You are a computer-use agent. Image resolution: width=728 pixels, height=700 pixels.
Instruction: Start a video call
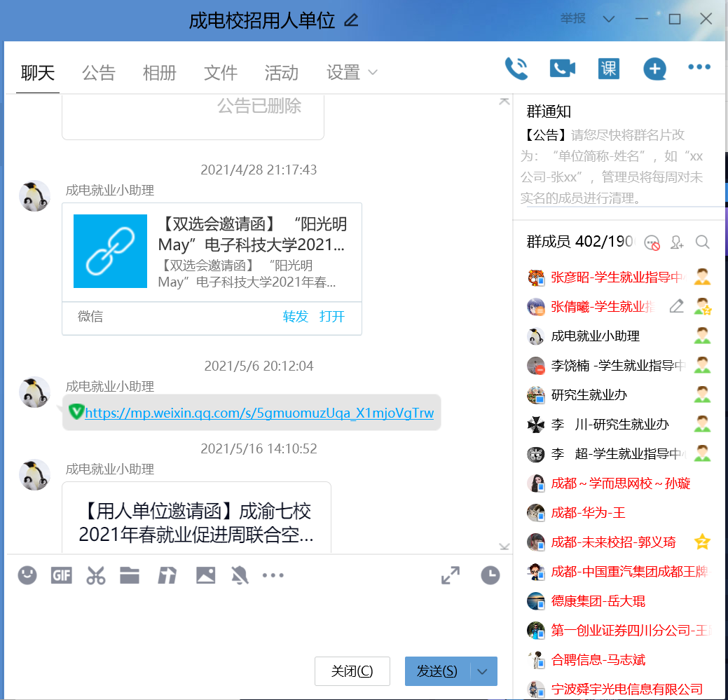(562, 67)
